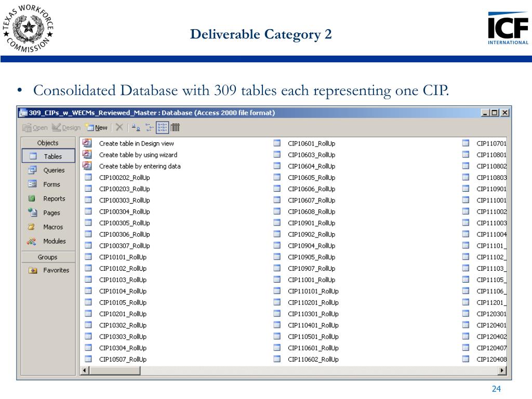Click table icon for CIP120408
This screenshot has height=399, width=532.
tap(465, 358)
